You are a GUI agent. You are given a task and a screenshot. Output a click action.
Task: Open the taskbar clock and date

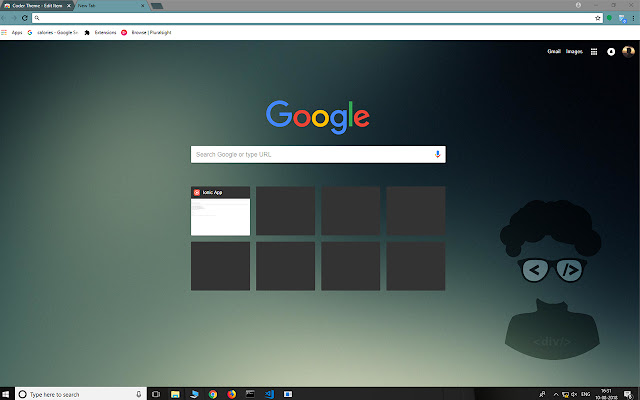pos(606,394)
